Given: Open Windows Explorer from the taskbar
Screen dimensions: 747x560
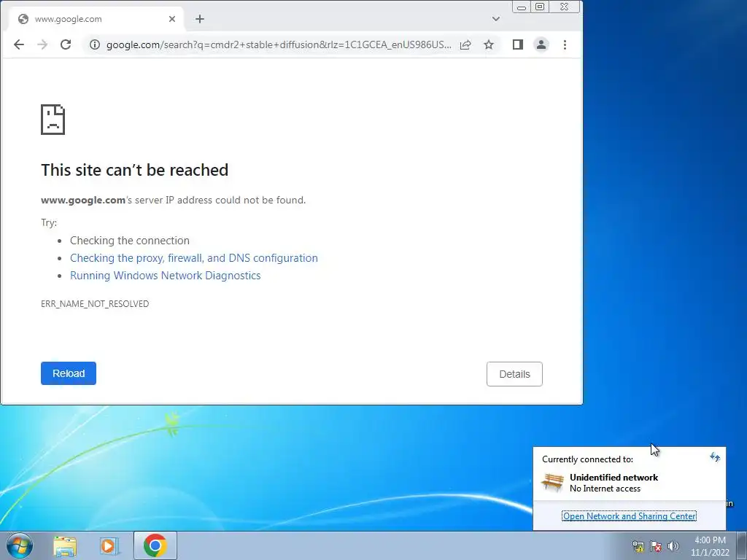Looking at the screenshot, I should point(65,545).
